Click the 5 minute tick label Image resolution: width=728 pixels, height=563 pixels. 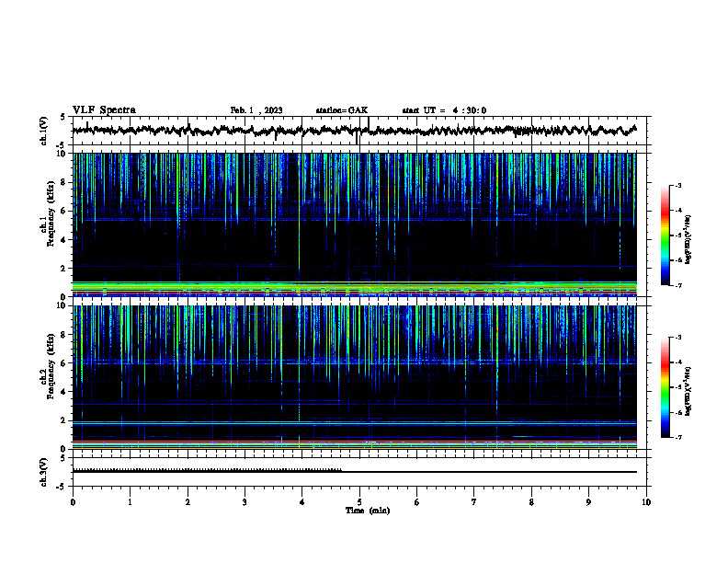pyautogui.click(x=359, y=502)
